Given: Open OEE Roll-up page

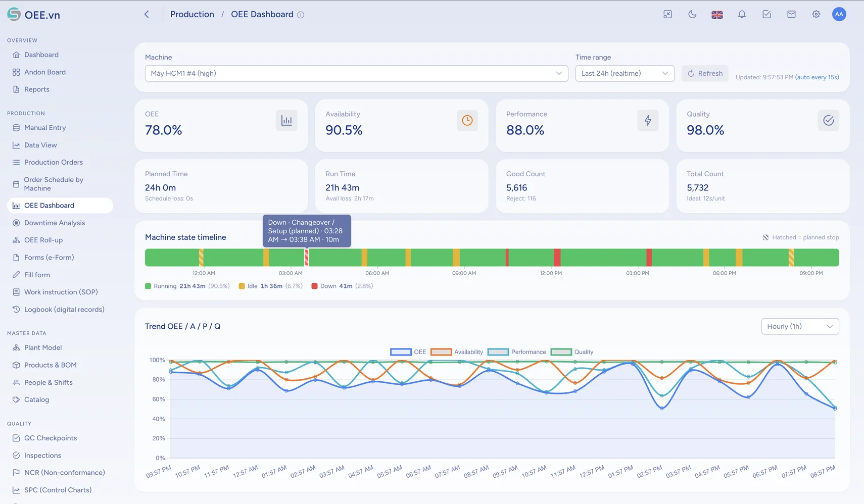Looking at the screenshot, I should point(60,240).
